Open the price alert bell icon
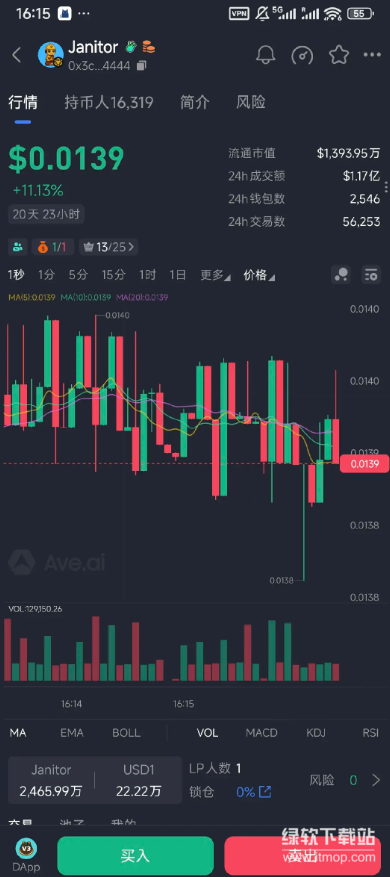This screenshot has height=877, width=390. 266,54
